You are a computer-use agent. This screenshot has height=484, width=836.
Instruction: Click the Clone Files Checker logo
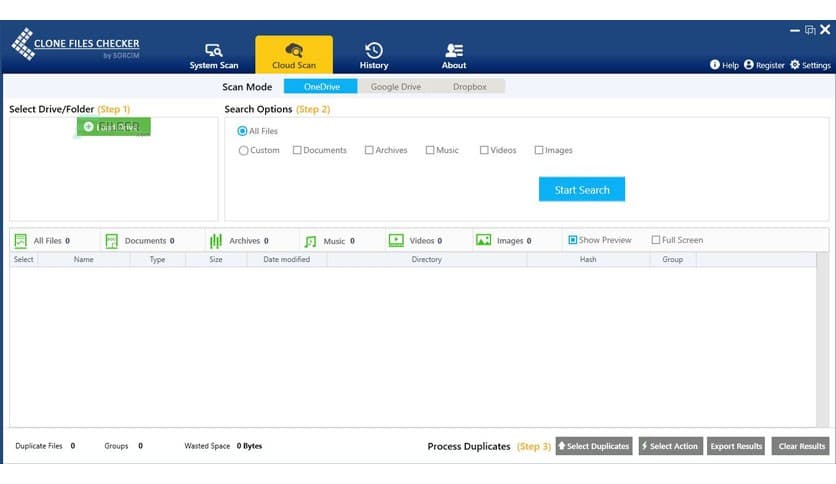[76, 44]
